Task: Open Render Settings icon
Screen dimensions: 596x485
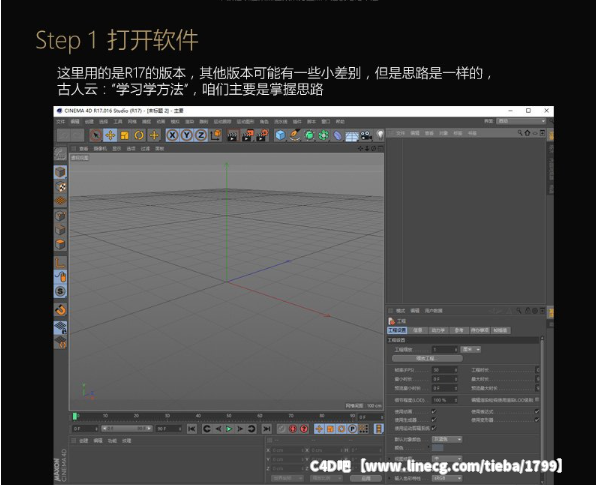Action: tap(262, 135)
